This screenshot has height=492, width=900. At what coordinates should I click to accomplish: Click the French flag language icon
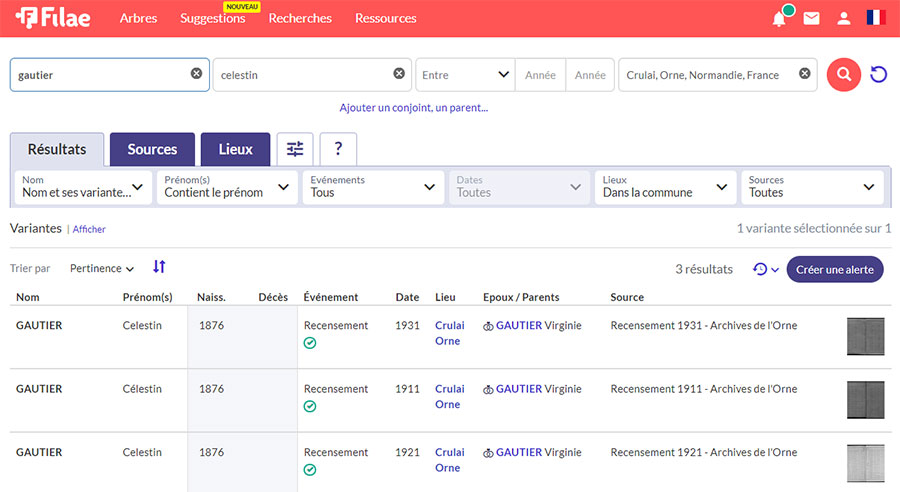[876, 18]
